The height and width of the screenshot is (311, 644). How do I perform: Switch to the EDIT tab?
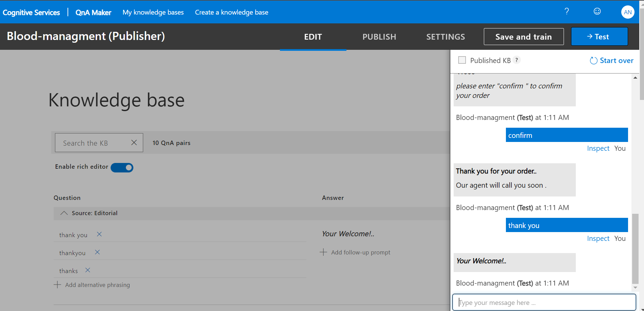point(313,37)
